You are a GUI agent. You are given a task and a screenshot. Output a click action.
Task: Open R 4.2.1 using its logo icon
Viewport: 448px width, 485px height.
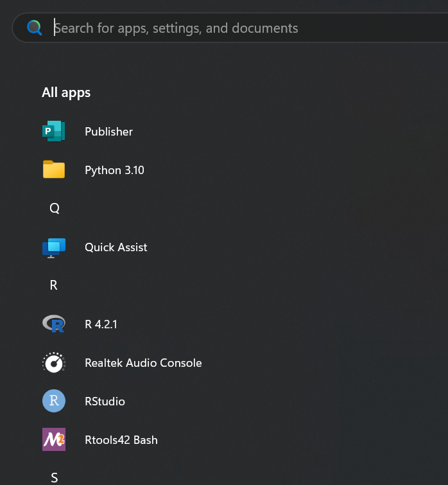(x=54, y=324)
